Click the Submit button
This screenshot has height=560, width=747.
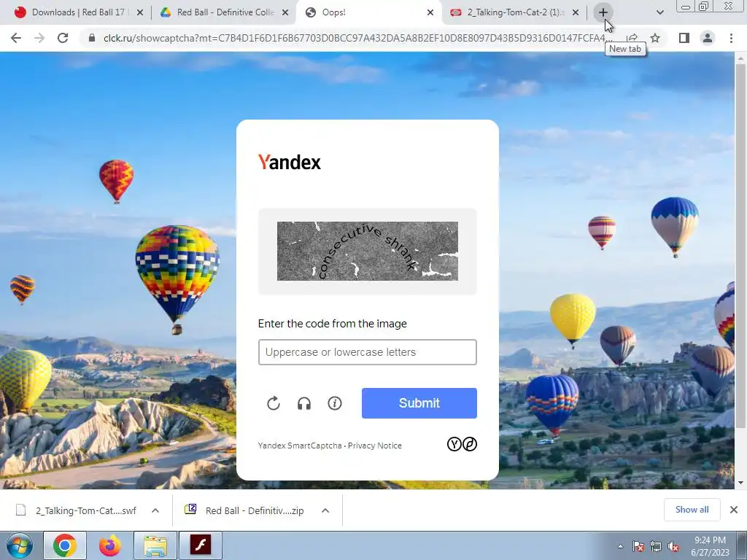coord(419,403)
